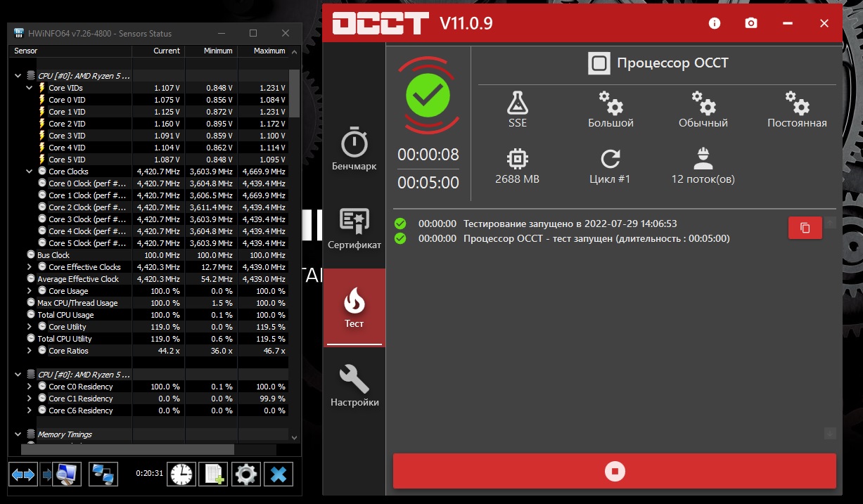Select the Core 5 VID row
This screenshot has height=504, width=863.
tap(149, 160)
